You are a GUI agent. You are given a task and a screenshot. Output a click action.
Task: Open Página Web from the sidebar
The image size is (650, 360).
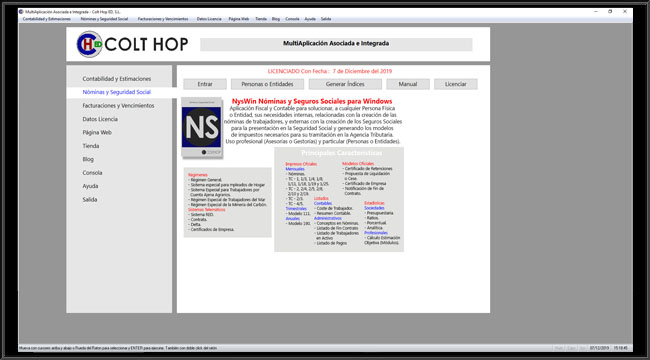click(97, 133)
